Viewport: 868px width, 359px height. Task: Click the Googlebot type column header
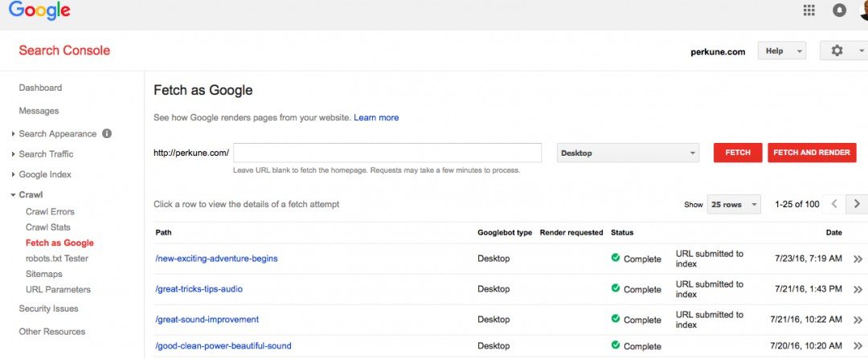coord(505,232)
